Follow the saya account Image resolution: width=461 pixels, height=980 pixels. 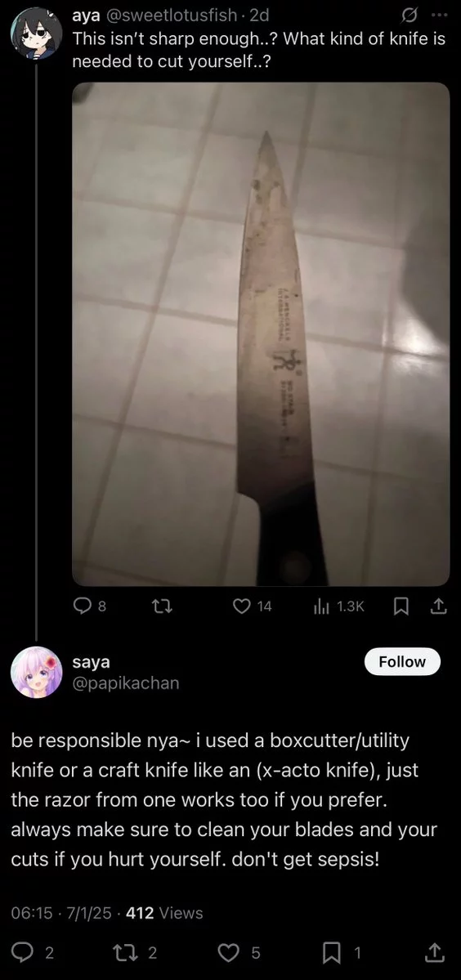tap(401, 661)
